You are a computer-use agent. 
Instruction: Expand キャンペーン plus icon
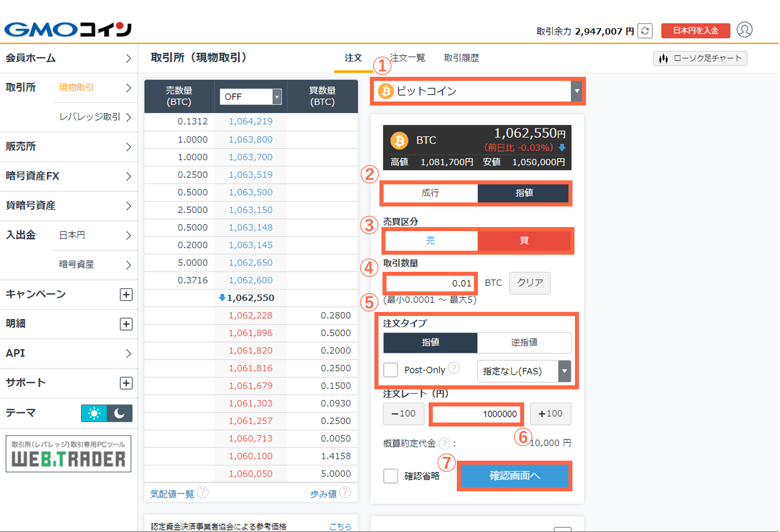(x=126, y=294)
